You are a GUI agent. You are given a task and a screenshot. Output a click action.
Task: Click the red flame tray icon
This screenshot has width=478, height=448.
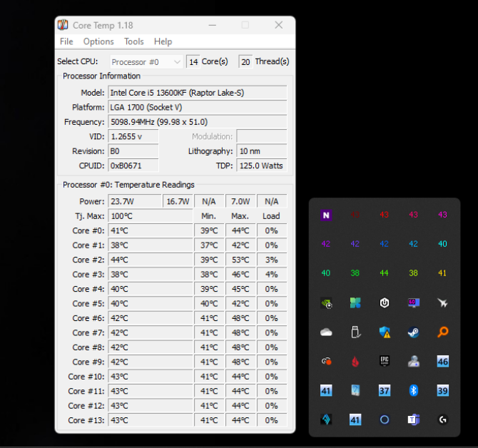355,361
